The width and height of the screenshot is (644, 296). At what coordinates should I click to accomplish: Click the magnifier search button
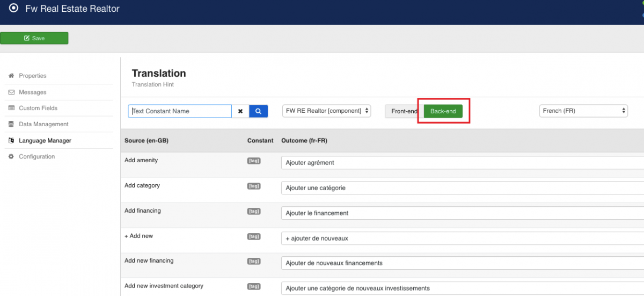click(258, 111)
